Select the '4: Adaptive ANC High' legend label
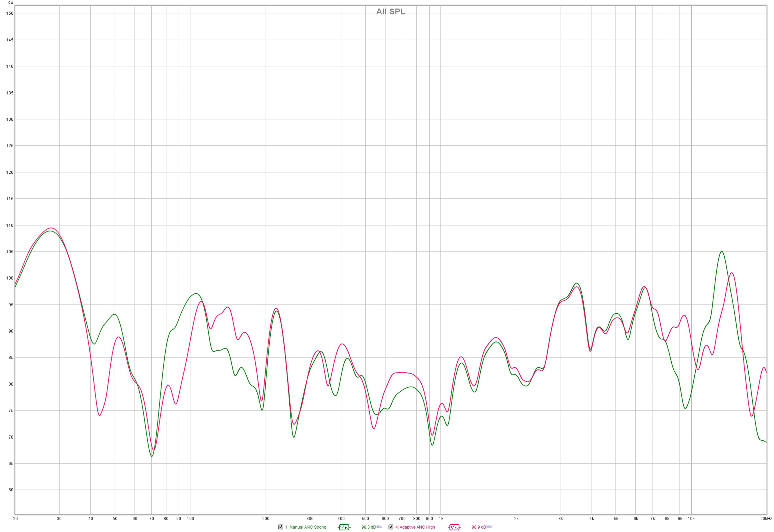Viewport: 774px width, 532px height. tap(415, 527)
